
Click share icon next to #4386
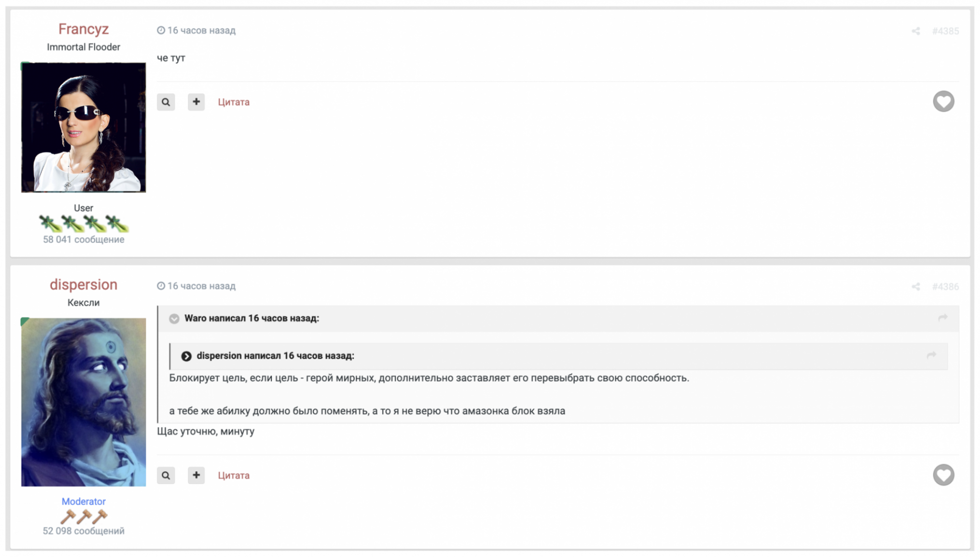pyautogui.click(x=915, y=287)
